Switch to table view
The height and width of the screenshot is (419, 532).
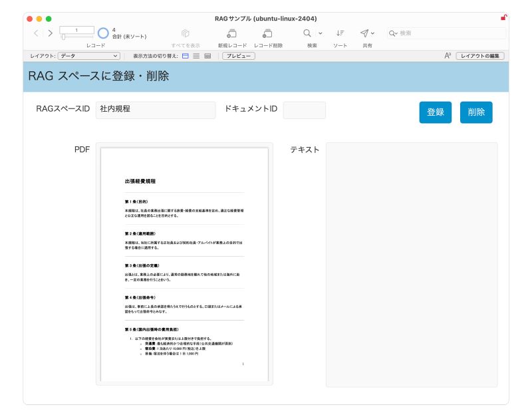pos(207,56)
